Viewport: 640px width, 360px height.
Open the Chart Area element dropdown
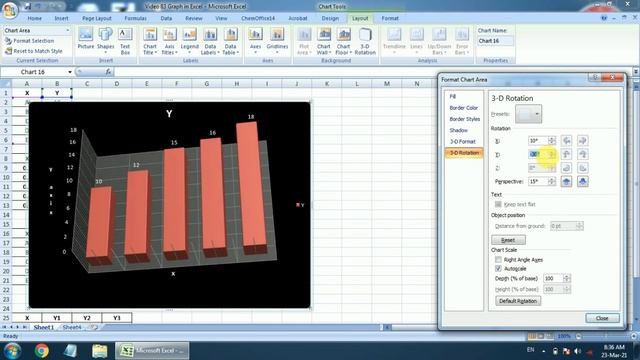point(68,31)
